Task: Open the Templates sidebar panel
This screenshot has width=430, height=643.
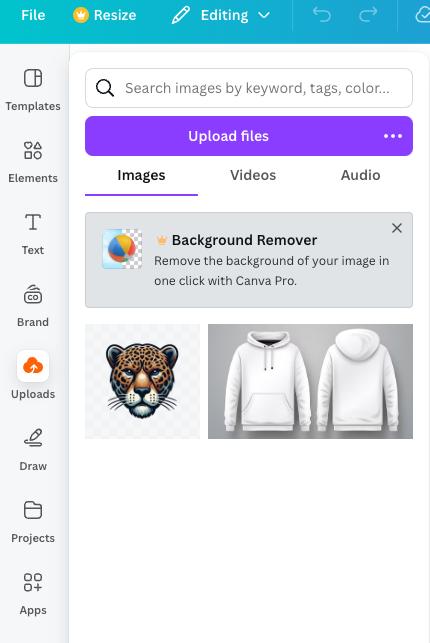Action: pos(33,90)
